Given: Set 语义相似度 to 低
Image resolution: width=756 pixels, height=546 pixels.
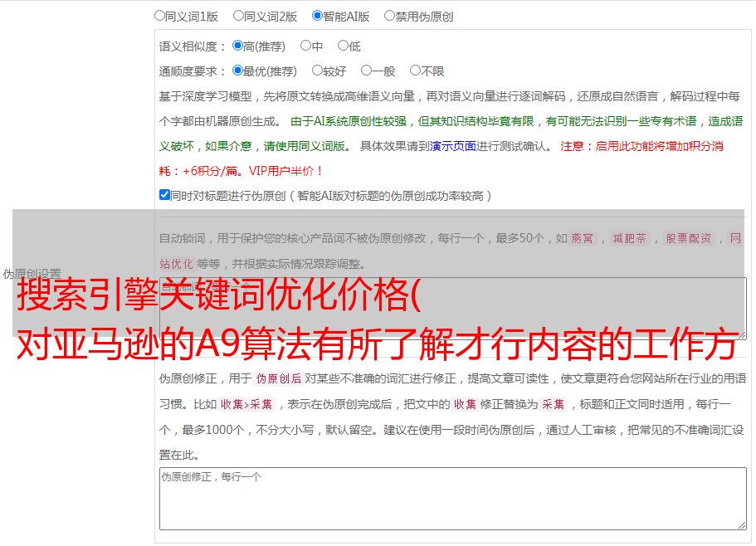Looking at the screenshot, I should [343, 46].
